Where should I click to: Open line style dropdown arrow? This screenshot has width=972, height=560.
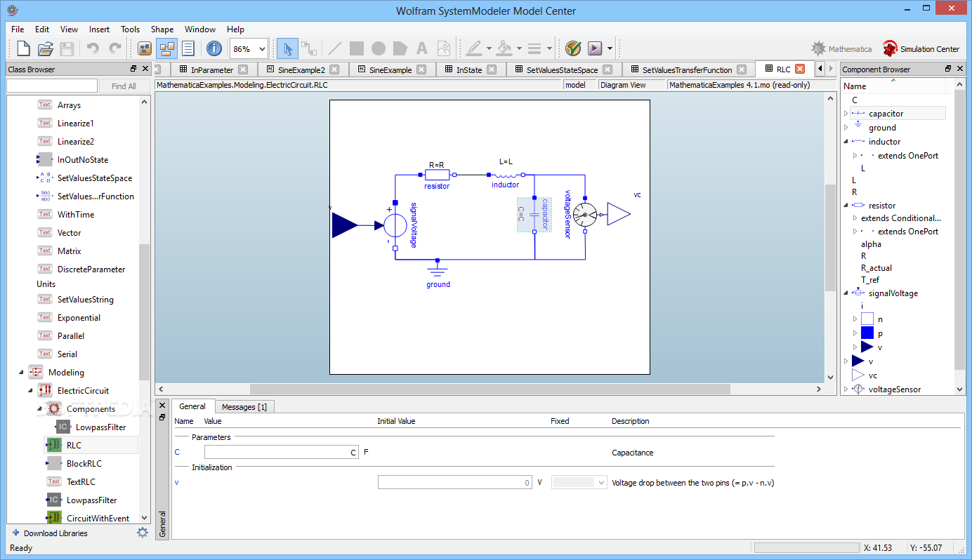[x=549, y=48]
